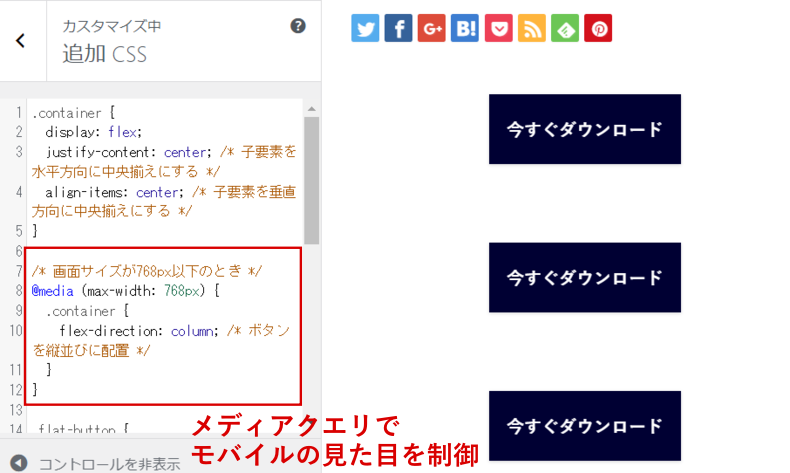The image size is (790, 473).
Task: Click the カスタマイズ中 heading text
Action: [111, 26]
